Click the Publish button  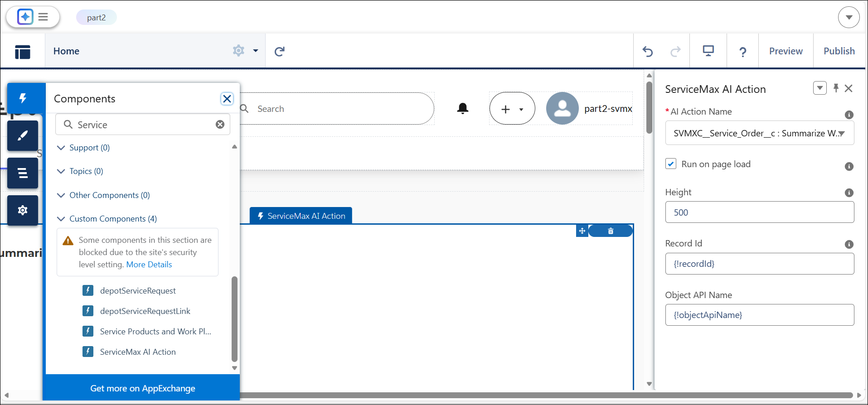[x=839, y=51]
